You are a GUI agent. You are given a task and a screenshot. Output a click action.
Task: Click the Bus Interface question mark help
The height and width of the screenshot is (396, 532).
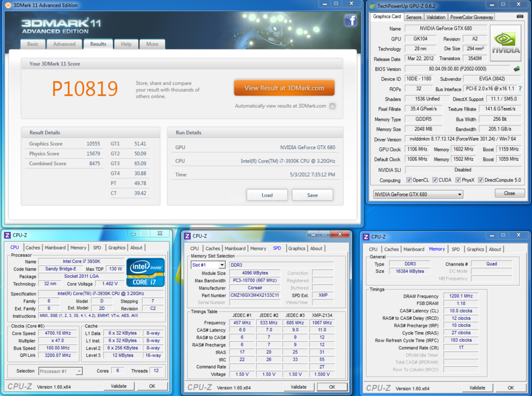520,89
